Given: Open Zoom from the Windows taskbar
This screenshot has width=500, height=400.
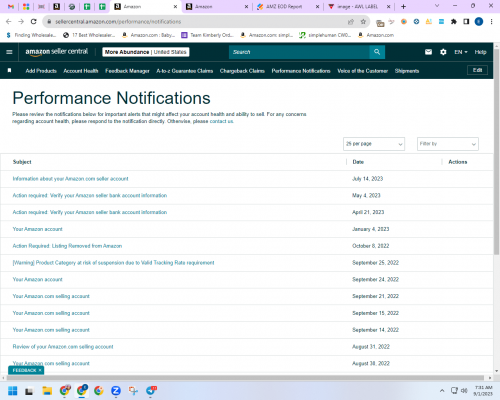Looking at the screenshot, I should pyautogui.click(x=116, y=390).
